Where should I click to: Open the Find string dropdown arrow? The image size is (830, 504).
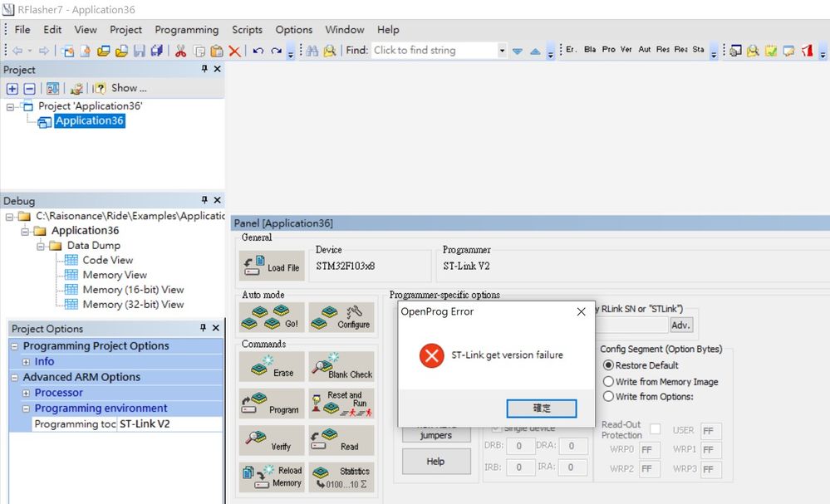pos(501,51)
